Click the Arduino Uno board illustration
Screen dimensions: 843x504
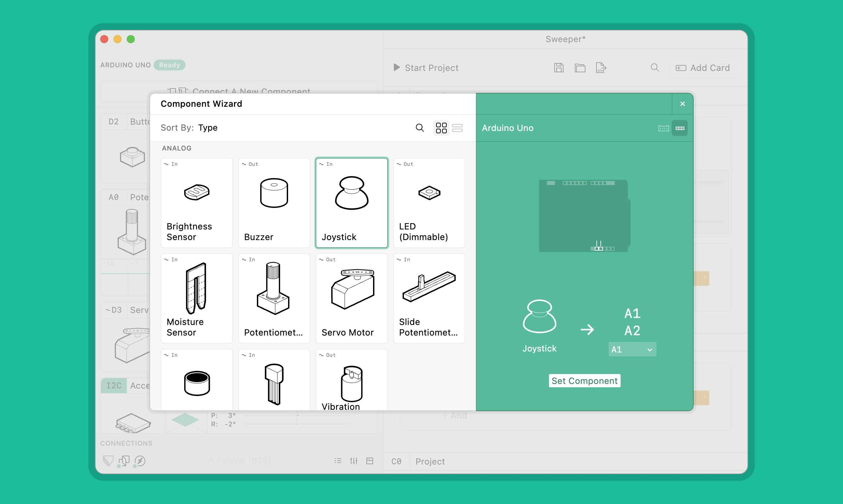point(584,216)
